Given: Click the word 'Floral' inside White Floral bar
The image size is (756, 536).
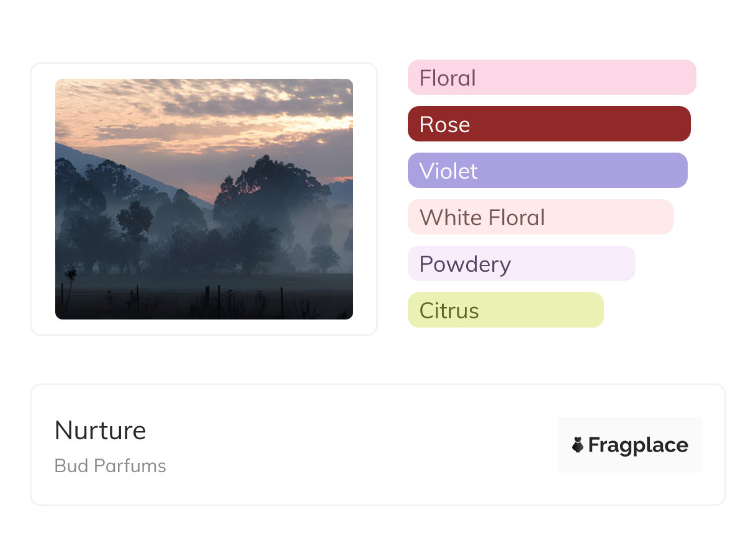Looking at the screenshot, I should pyautogui.click(x=516, y=217).
